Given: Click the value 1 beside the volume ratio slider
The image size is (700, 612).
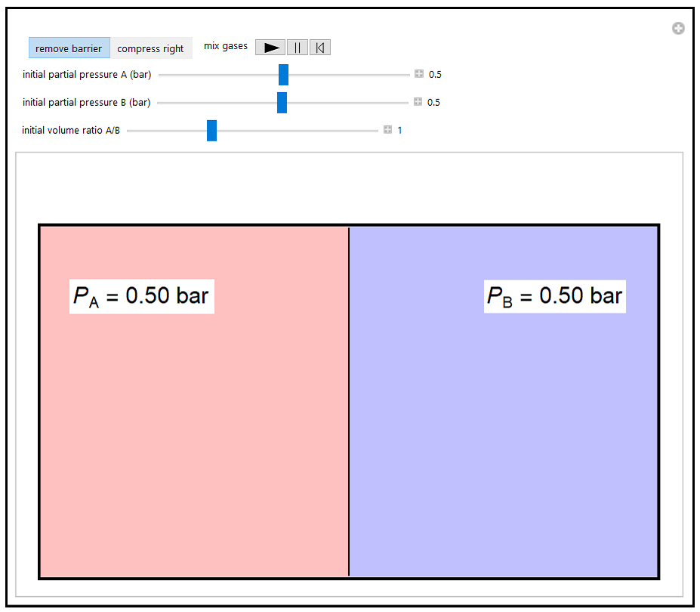Looking at the screenshot, I should click(400, 130).
